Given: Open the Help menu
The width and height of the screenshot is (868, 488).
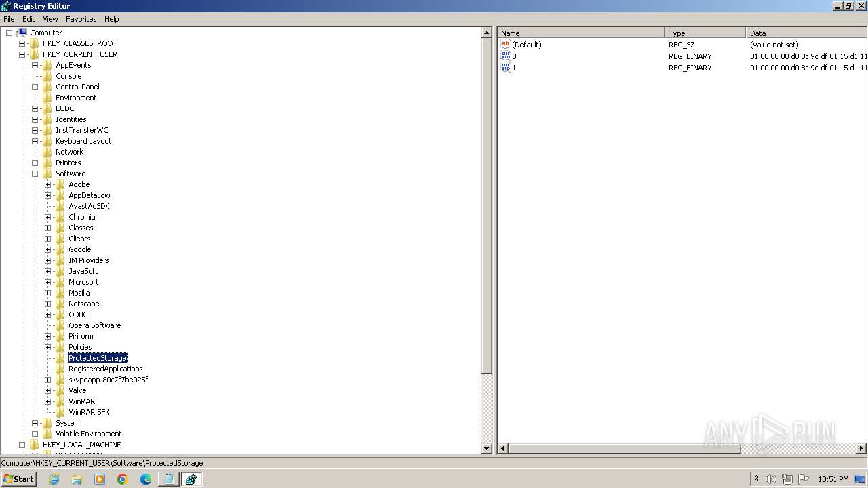Looking at the screenshot, I should coord(111,19).
